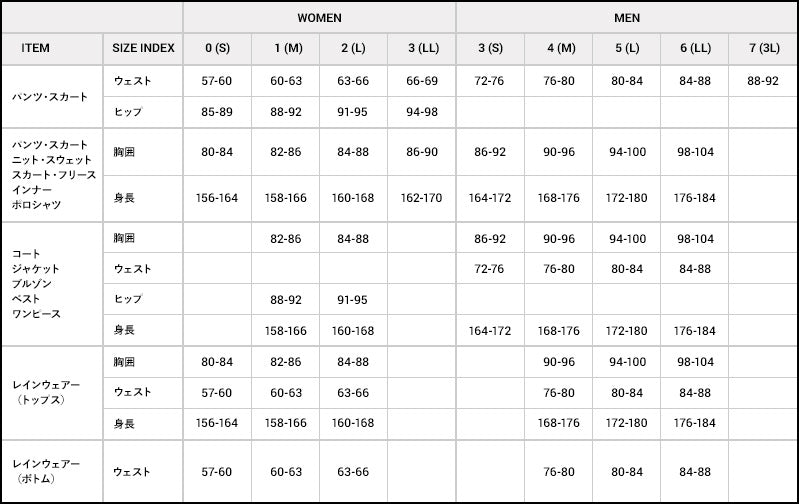The width and height of the screenshot is (799, 504).
Task: Click the 86-90 chest value cell
Action: (x=421, y=154)
